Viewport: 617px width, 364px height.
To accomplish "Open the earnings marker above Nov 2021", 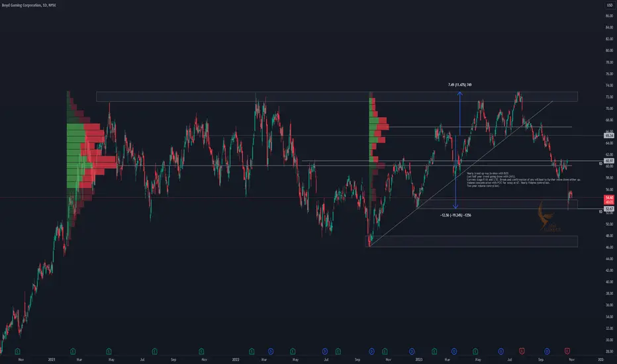I will tap(201, 351).
